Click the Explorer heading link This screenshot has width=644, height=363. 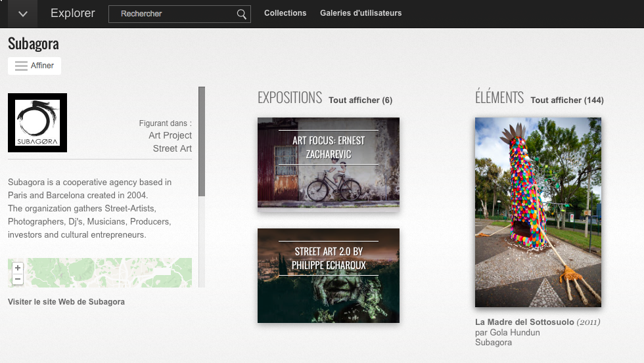[73, 13]
